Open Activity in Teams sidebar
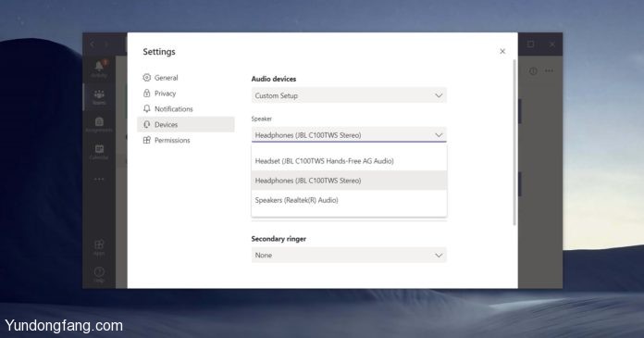The height and width of the screenshot is (338, 644). pos(99,69)
